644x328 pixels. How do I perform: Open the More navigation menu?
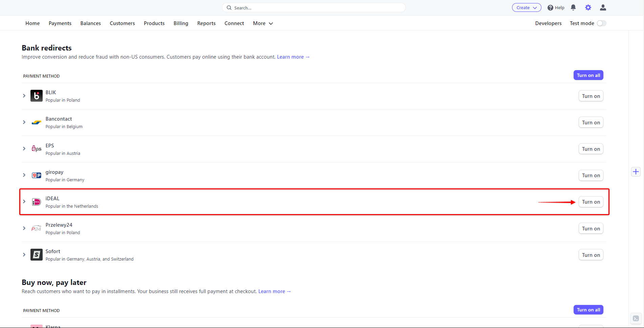[262, 23]
